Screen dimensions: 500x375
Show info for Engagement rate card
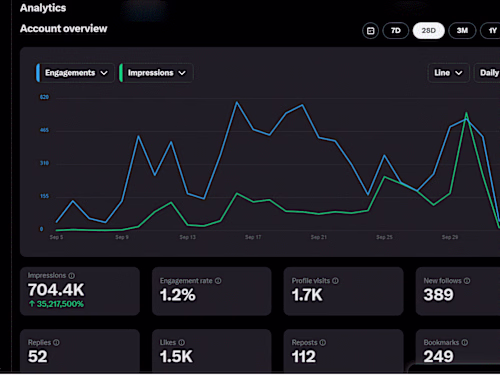[218, 281]
